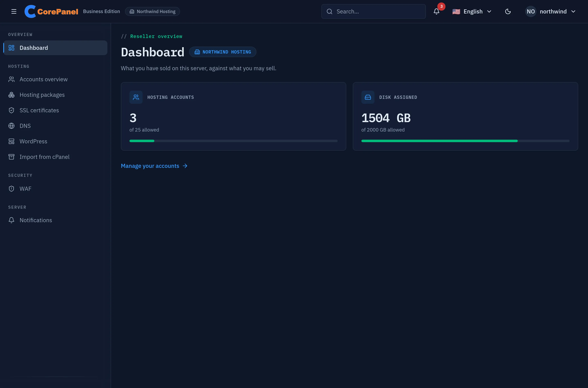This screenshot has height=388, width=588.
Task: Open the WAF security page
Action: tap(55, 189)
